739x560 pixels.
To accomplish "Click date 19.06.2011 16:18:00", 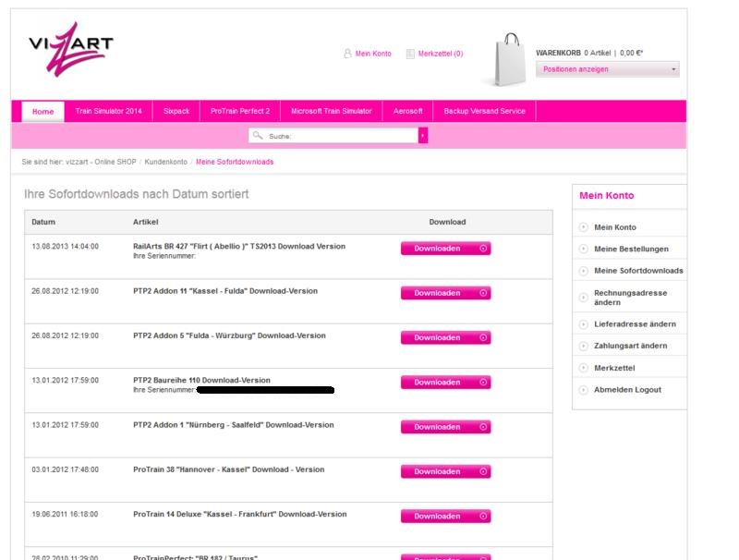I will point(65,515).
